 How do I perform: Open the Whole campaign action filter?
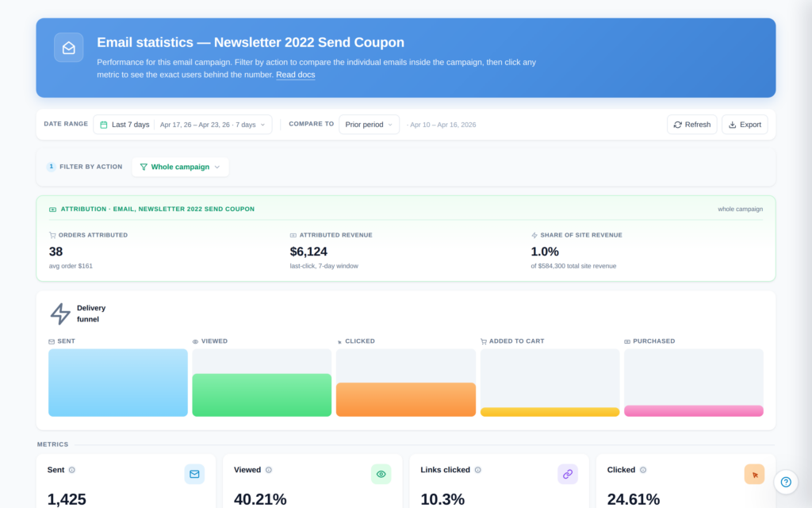point(180,167)
